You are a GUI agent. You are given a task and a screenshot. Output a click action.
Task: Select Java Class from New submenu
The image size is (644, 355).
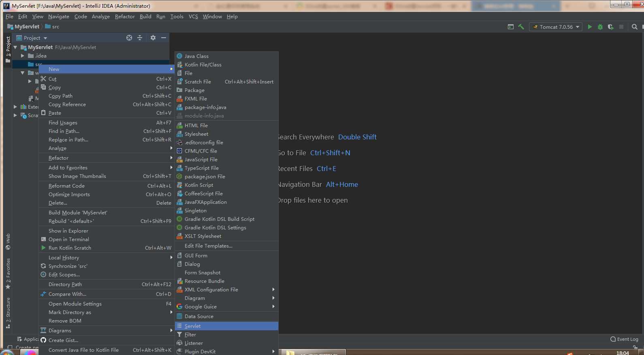[x=227, y=56]
